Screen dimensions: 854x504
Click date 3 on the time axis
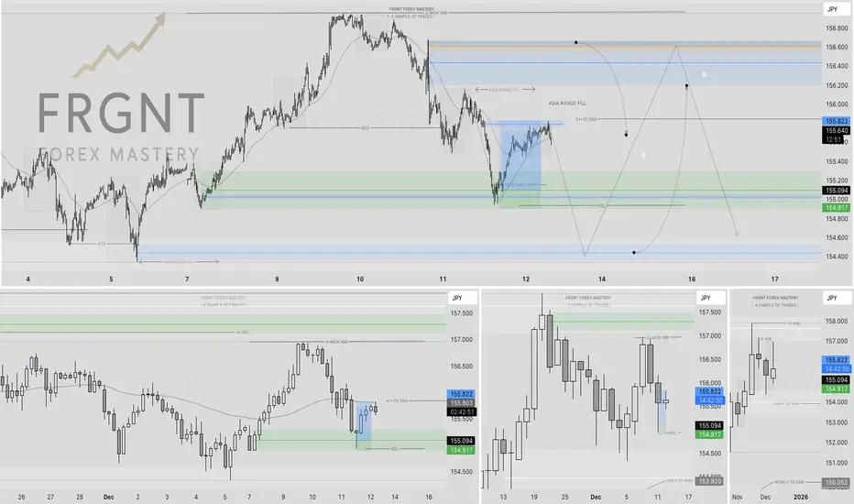pyautogui.click(x=167, y=497)
